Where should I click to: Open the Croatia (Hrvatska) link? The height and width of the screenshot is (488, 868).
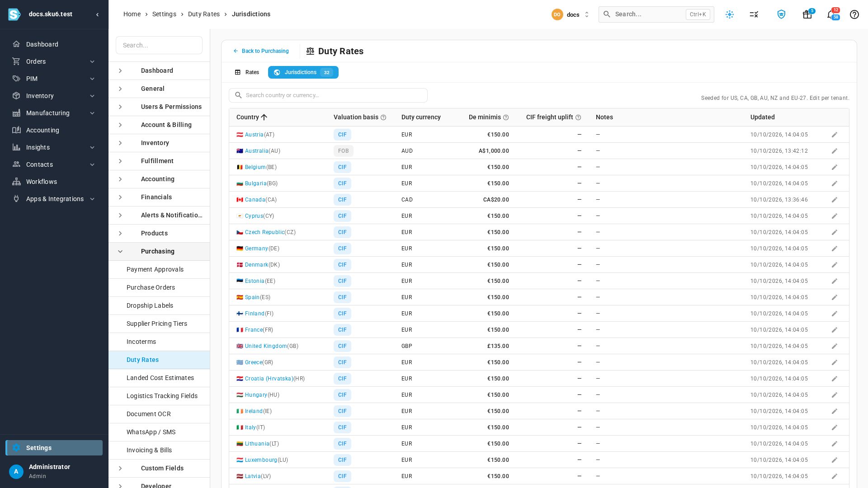[x=269, y=379]
